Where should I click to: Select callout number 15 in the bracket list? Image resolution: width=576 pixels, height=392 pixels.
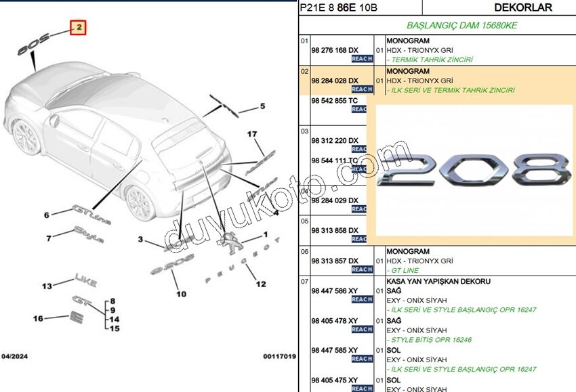tap(115, 328)
